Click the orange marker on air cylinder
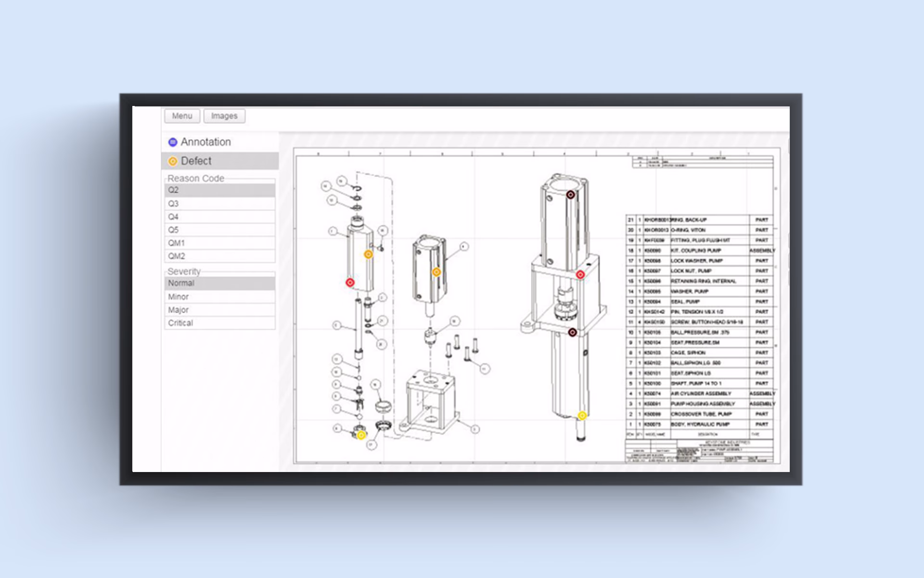924x578 pixels. [436, 272]
